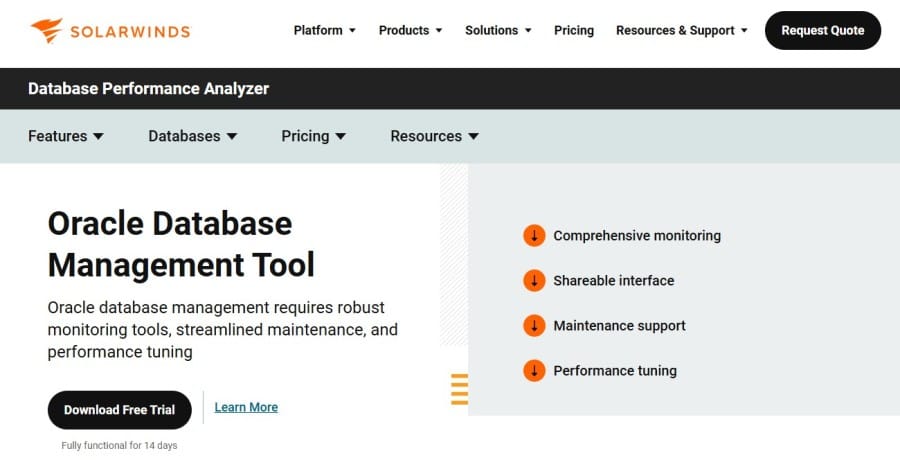The image size is (900, 460).
Task: Click the orange arrow beside Maintenance support
Action: pos(534,326)
